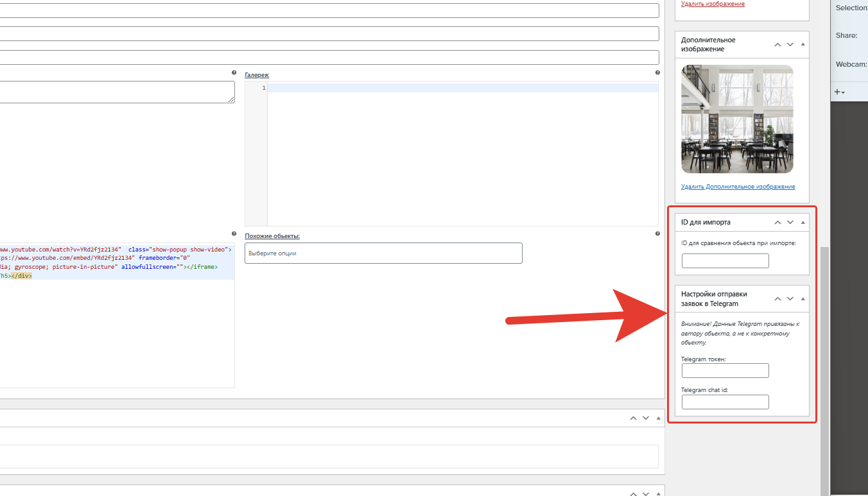Viewport: 868px width, 496px height.
Task: Click the import comparison ID input field
Action: click(x=725, y=261)
